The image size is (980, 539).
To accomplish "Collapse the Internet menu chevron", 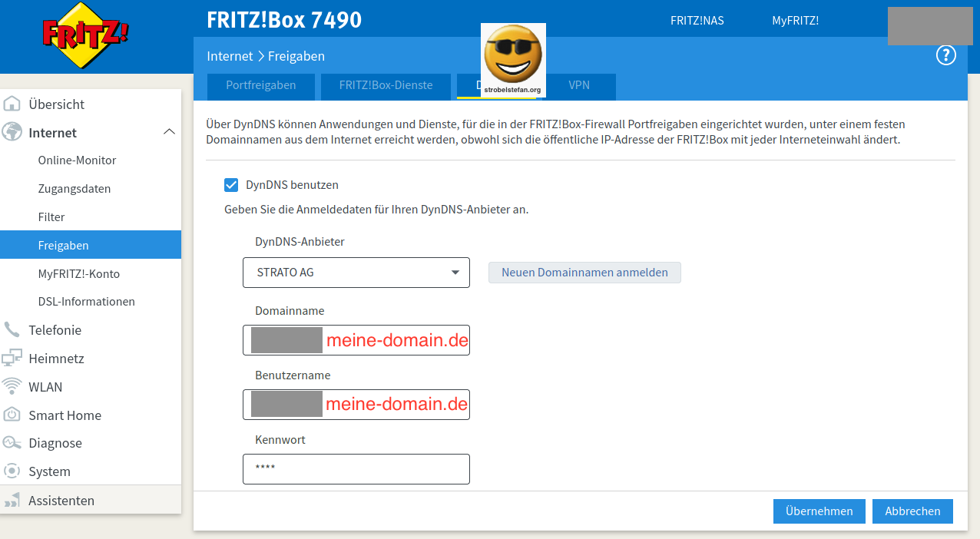I will (x=170, y=132).
